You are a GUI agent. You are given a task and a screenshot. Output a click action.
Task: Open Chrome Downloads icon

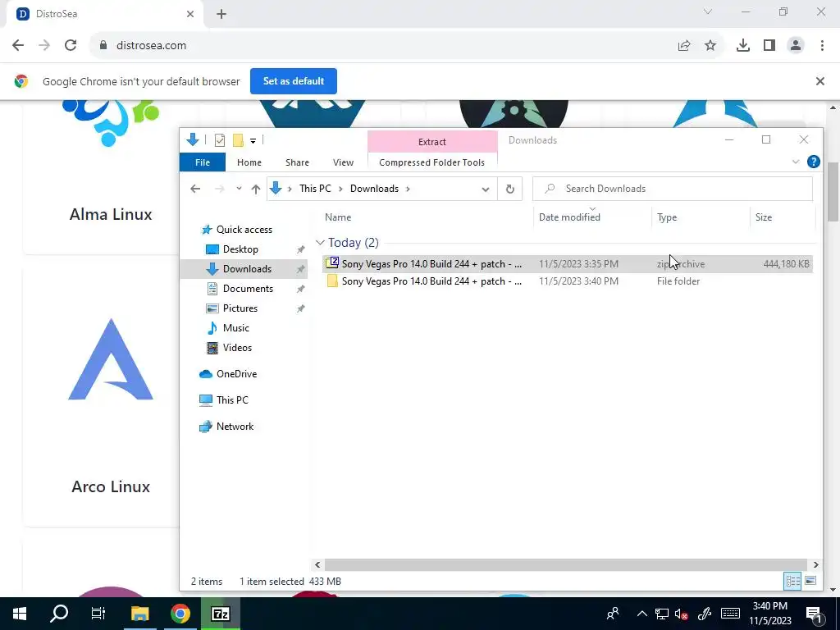point(743,46)
